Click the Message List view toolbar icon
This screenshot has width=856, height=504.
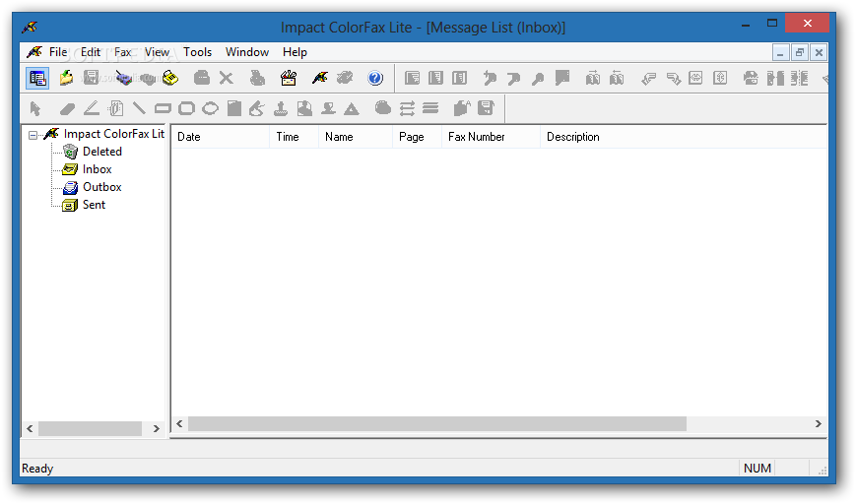tap(37, 78)
